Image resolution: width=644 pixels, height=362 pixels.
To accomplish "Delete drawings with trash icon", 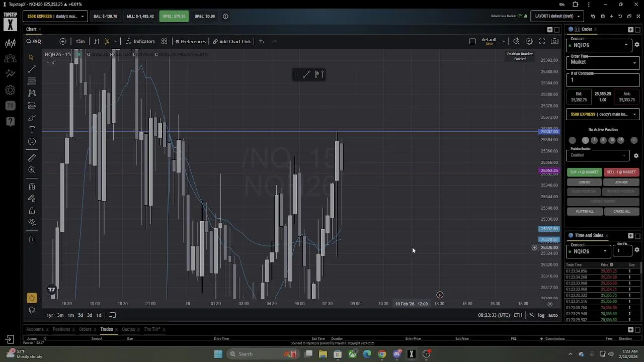I will (32, 239).
